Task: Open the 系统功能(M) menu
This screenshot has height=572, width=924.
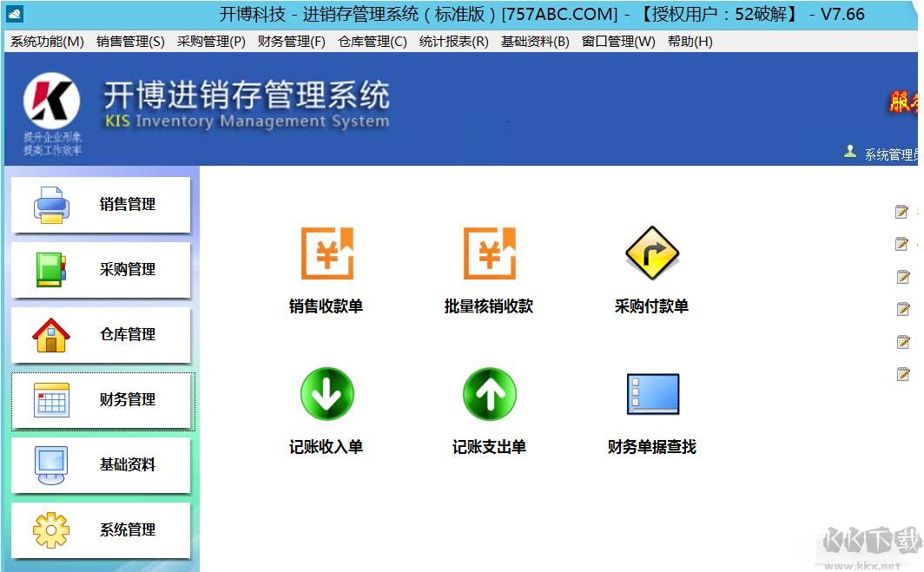Action: (x=47, y=42)
